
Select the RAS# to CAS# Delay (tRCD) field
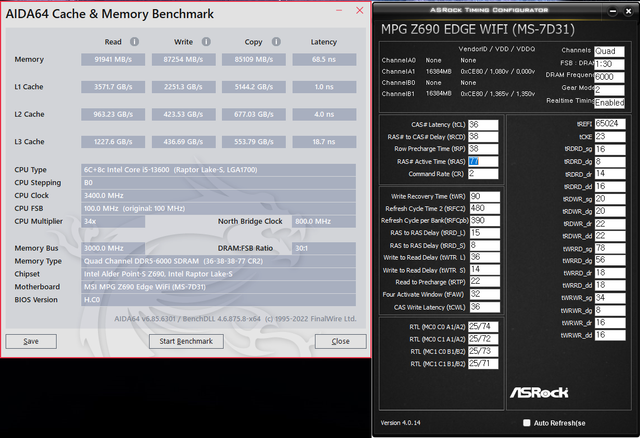[x=483, y=137]
